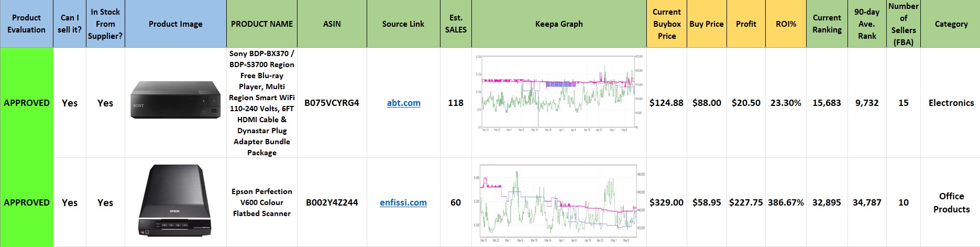
Task: Select the Epson Perfection V600 name cell
Action: tap(262, 202)
